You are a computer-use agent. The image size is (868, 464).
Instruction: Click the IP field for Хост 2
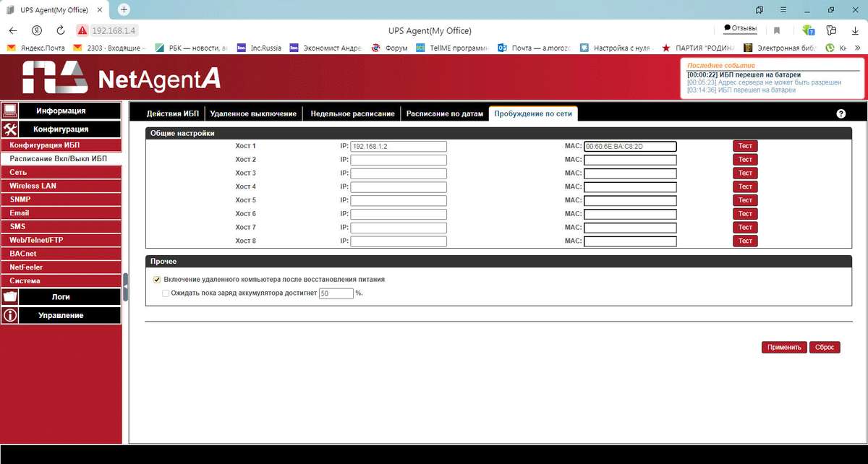pos(398,159)
